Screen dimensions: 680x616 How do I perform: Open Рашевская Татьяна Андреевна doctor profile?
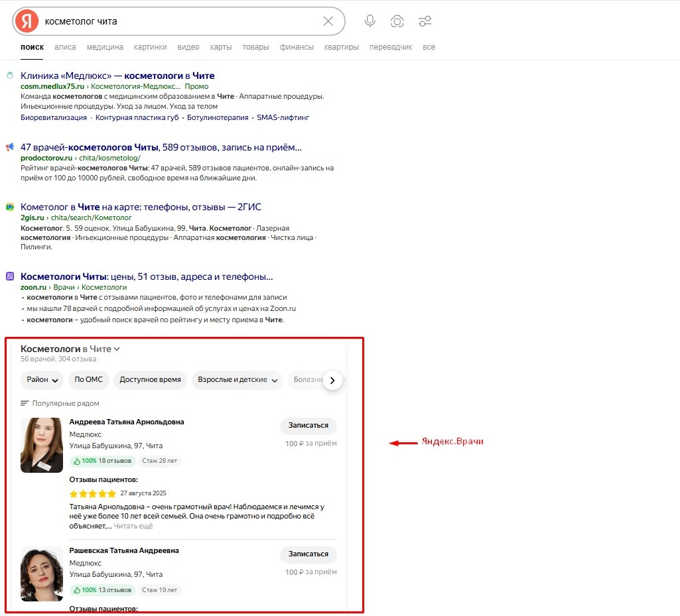click(124, 550)
